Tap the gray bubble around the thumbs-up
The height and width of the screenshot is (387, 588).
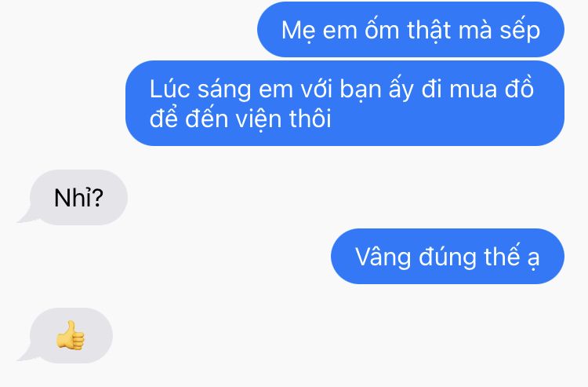click(x=71, y=335)
